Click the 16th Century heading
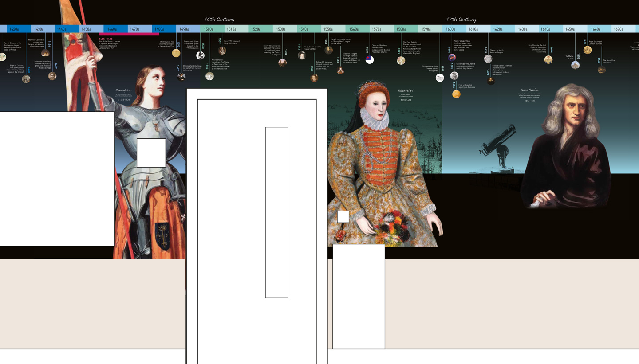This screenshot has height=364, width=639. click(219, 20)
